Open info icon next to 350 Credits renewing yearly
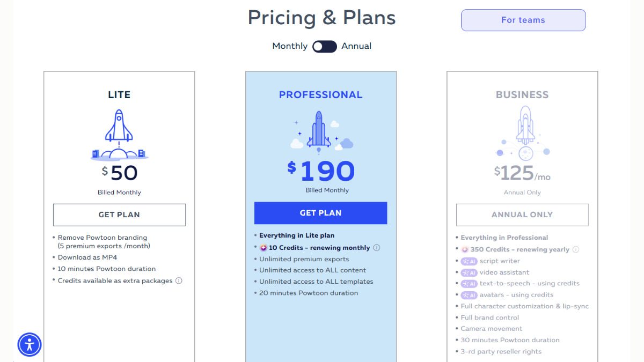The height and width of the screenshot is (362, 644). [x=576, y=249]
